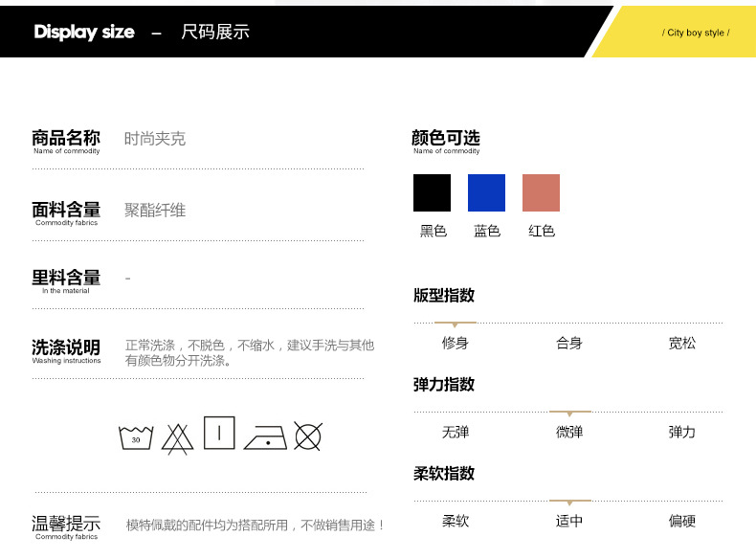The width and height of the screenshot is (756, 559).
Task: Select the 柔软 softness option
Action: [456, 521]
